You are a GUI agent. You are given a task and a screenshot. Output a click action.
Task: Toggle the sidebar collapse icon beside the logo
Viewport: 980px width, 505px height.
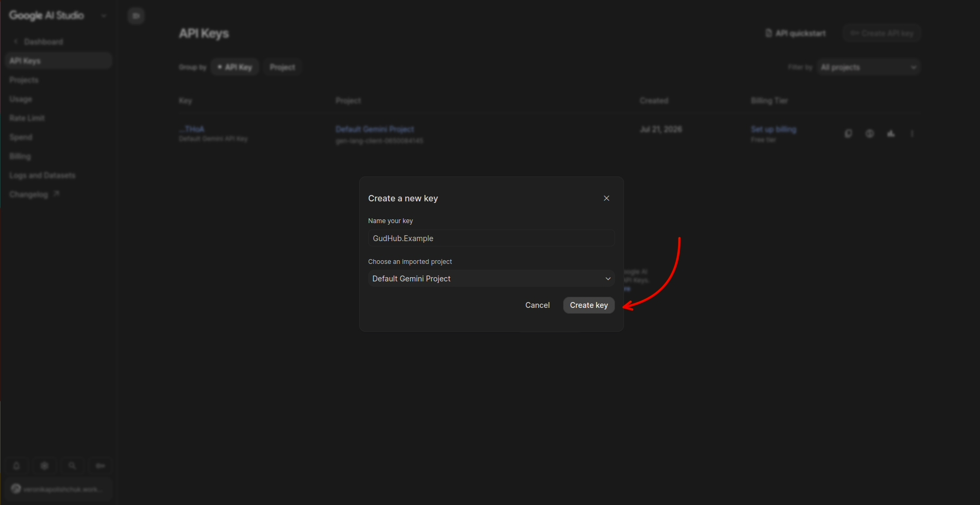tap(136, 16)
